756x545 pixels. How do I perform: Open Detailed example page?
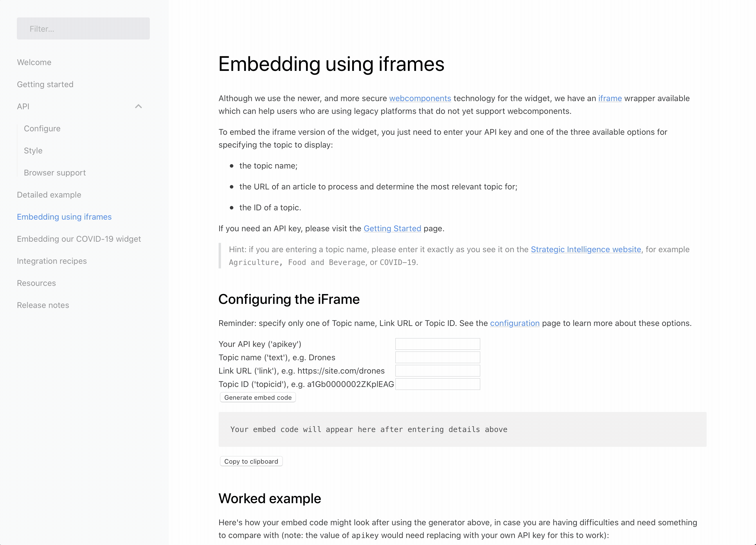[49, 195]
